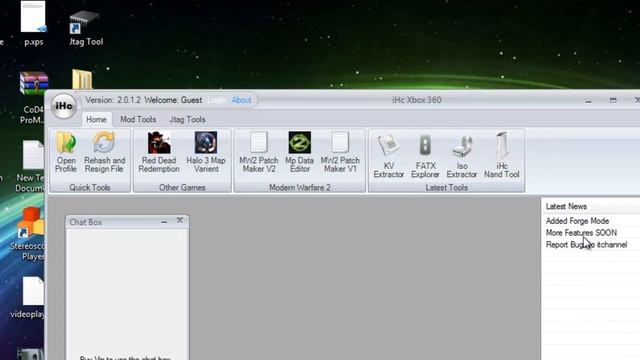
Task: Select the CoD4 ProMod WinRAR archive icon
Action: click(33, 98)
